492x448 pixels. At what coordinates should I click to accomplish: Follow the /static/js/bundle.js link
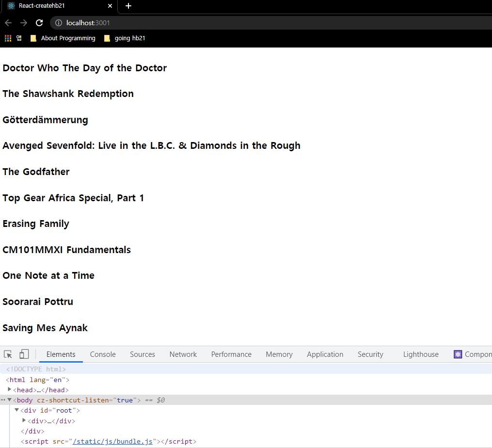tap(112, 441)
